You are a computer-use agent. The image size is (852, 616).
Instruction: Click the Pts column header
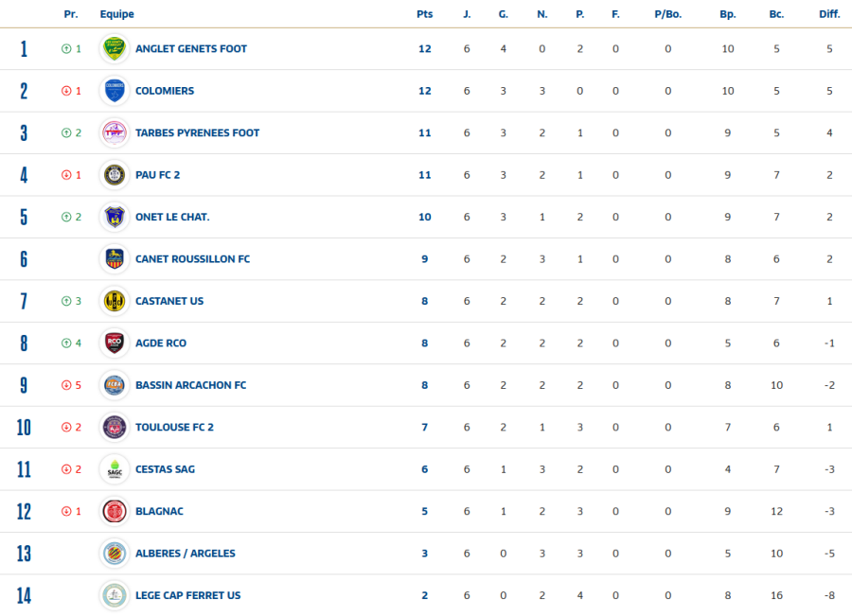tap(424, 14)
